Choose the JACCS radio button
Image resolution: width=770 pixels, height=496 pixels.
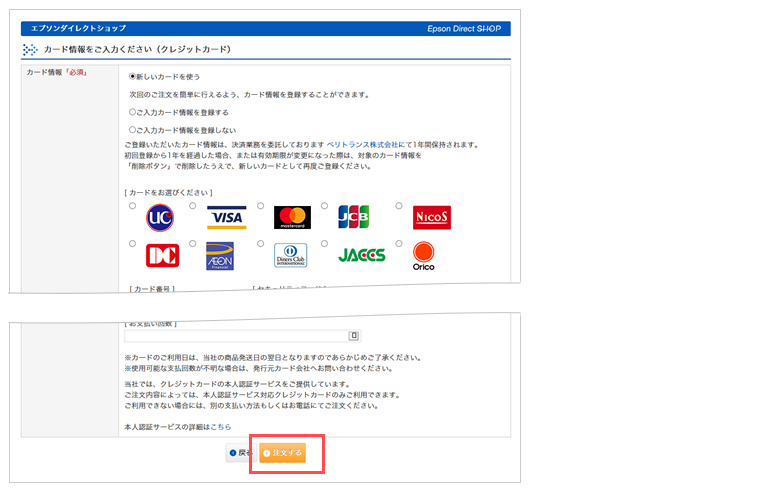(325, 244)
